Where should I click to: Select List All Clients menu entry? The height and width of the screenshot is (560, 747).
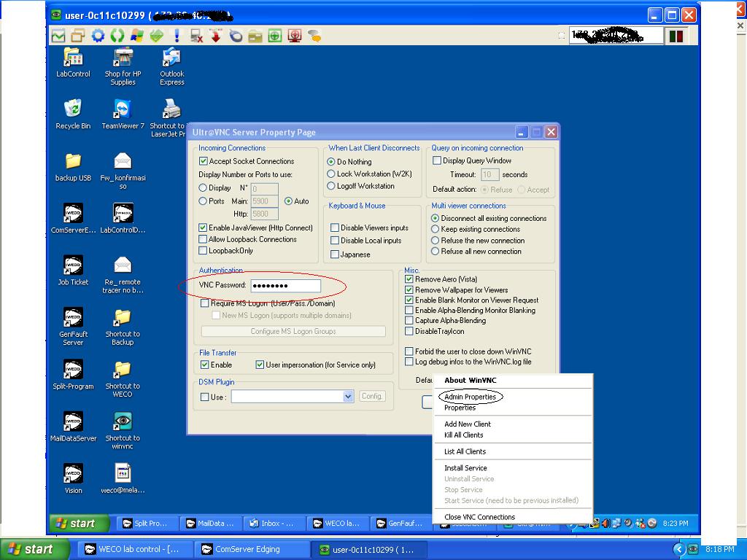pyautogui.click(x=465, y=451)
